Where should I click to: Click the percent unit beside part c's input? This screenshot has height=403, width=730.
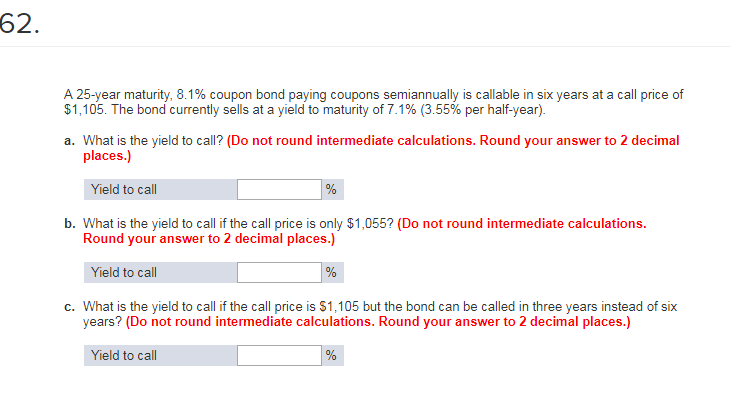coord(331,355)
